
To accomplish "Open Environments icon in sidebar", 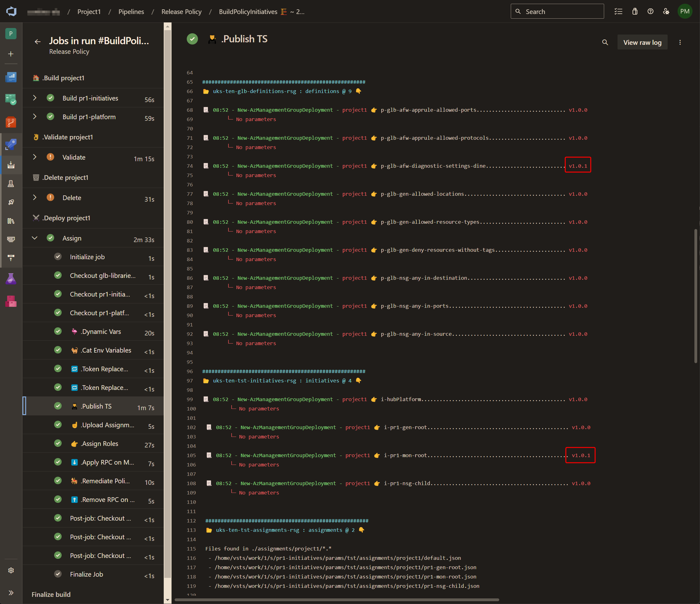I will pos(11,183).
